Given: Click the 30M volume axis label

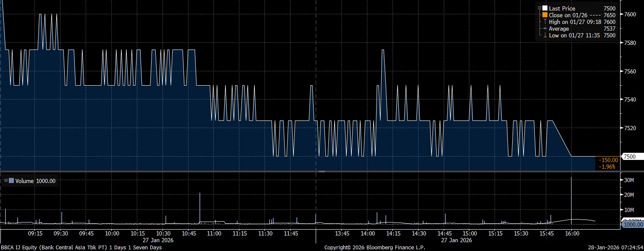Looking at the screenshot, I should click(629, 180).
